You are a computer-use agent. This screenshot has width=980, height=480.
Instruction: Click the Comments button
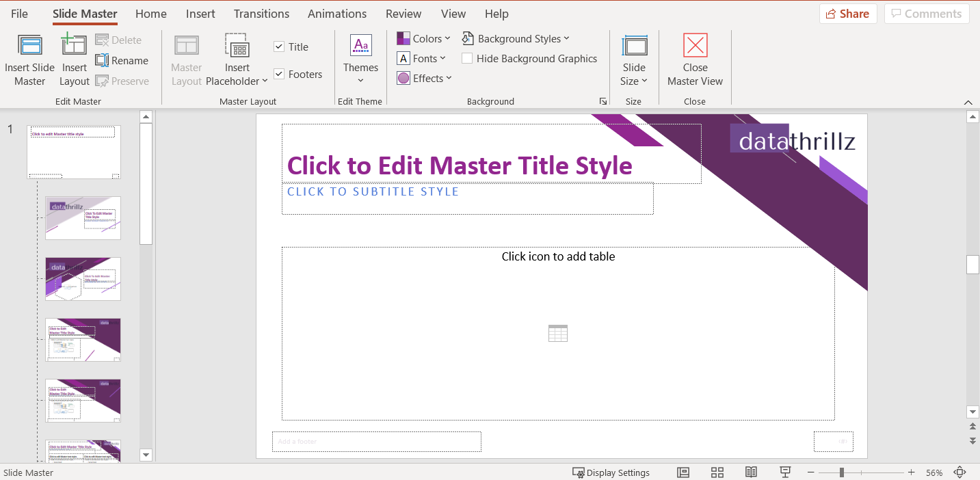pyautogui.click(x=927, y=14)
